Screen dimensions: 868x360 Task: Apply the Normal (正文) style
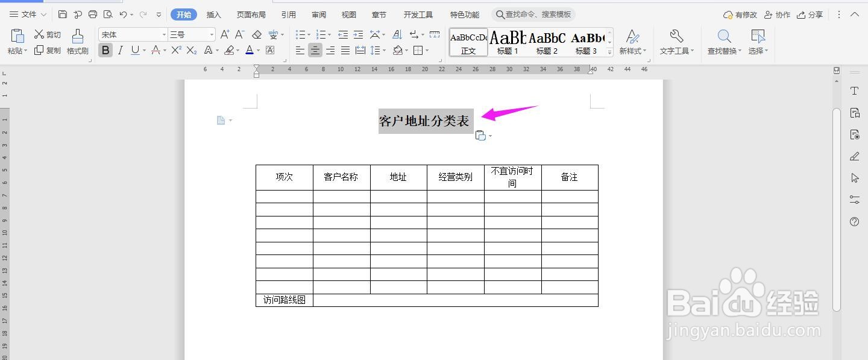coord(468,42)
